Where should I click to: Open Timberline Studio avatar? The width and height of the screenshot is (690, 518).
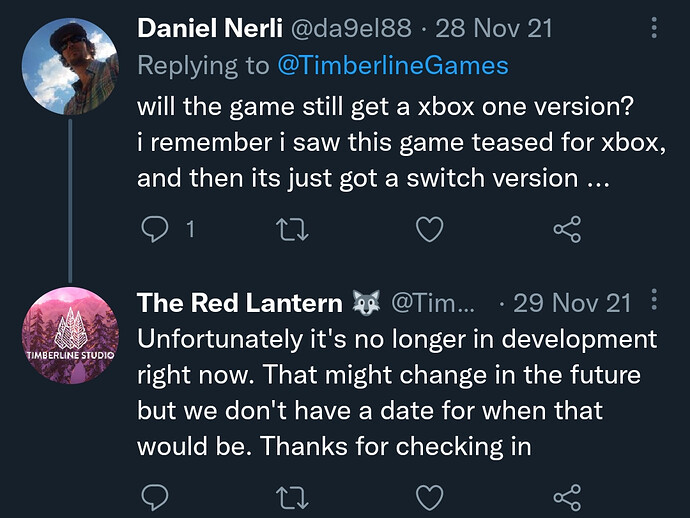coord(70,335)
